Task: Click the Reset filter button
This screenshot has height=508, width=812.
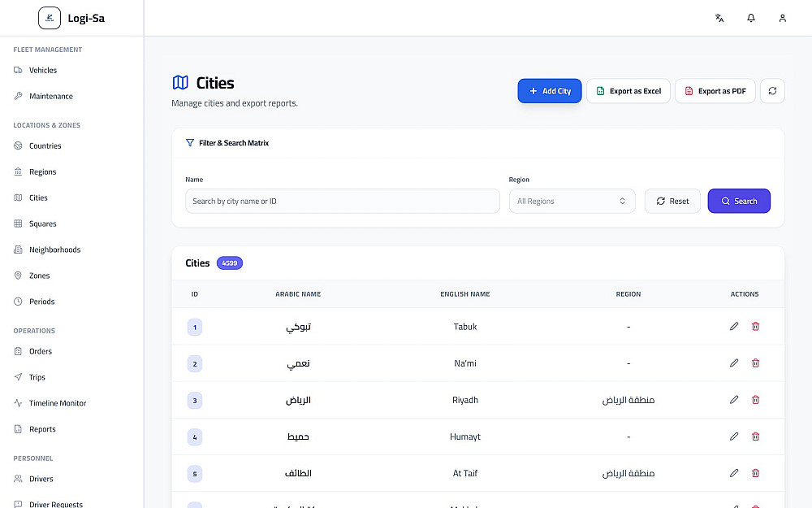Action: pos(672,201)
